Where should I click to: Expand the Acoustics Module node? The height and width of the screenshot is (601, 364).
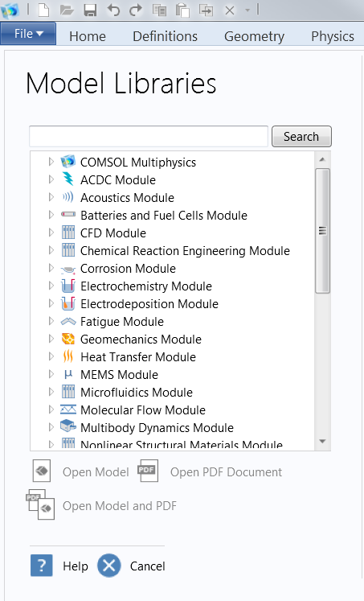click(x=51, y=197)
